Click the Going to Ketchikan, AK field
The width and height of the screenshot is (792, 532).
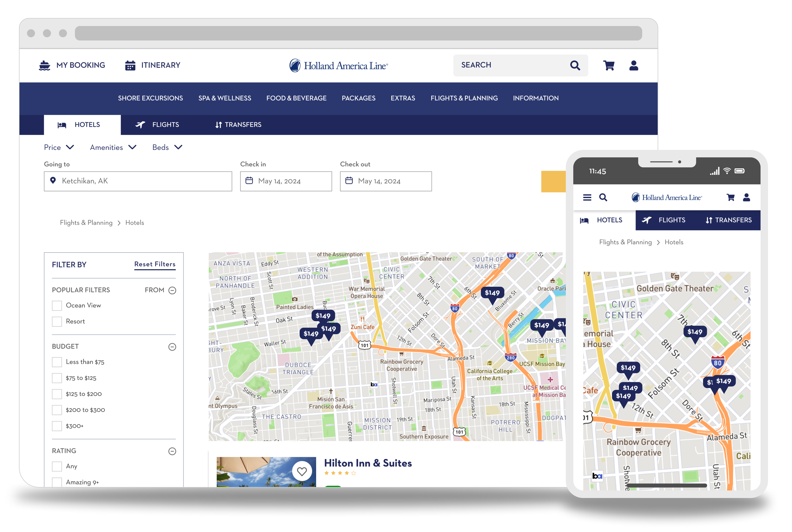tap(138, 181)
